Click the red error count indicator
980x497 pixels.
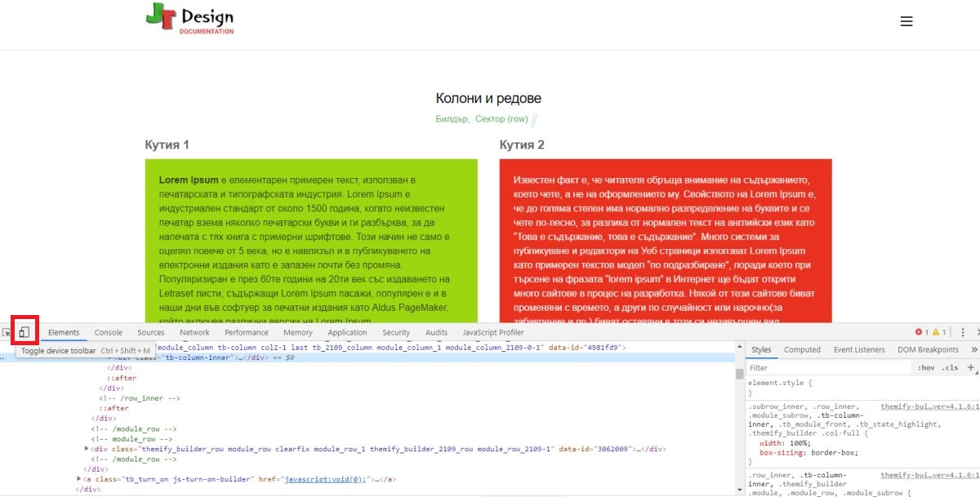[921, 333]
